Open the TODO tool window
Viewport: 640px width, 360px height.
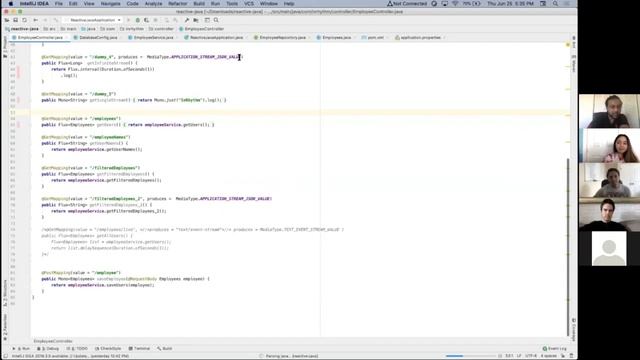77,349
